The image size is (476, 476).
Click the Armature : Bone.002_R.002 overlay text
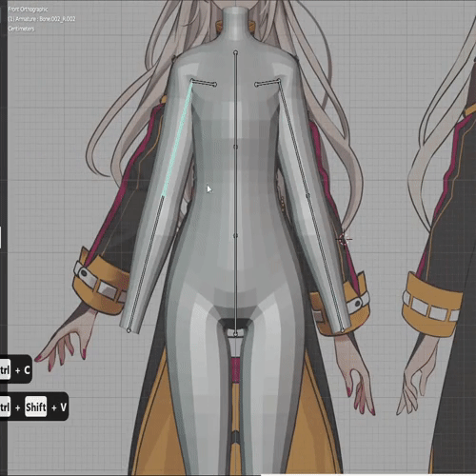pyautogui.click(x=42, y=19)
